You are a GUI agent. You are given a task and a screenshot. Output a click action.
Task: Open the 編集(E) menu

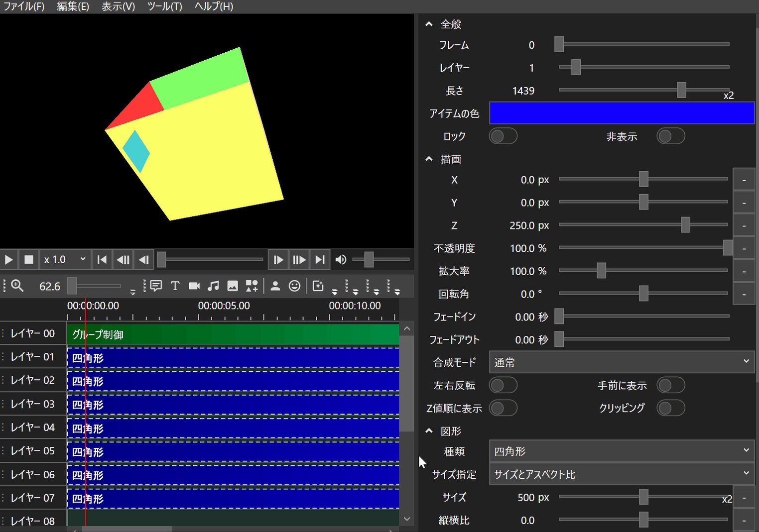click(x=73, y=6)
